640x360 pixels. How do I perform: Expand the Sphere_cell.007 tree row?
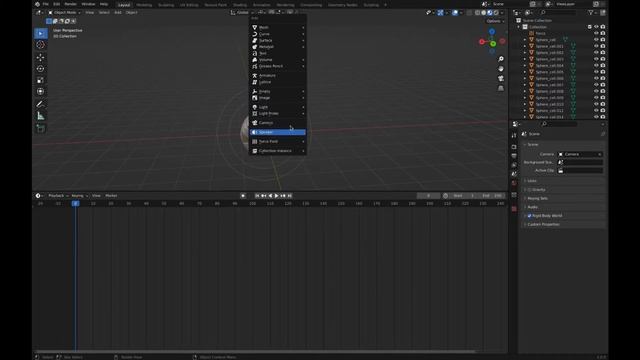525,85
